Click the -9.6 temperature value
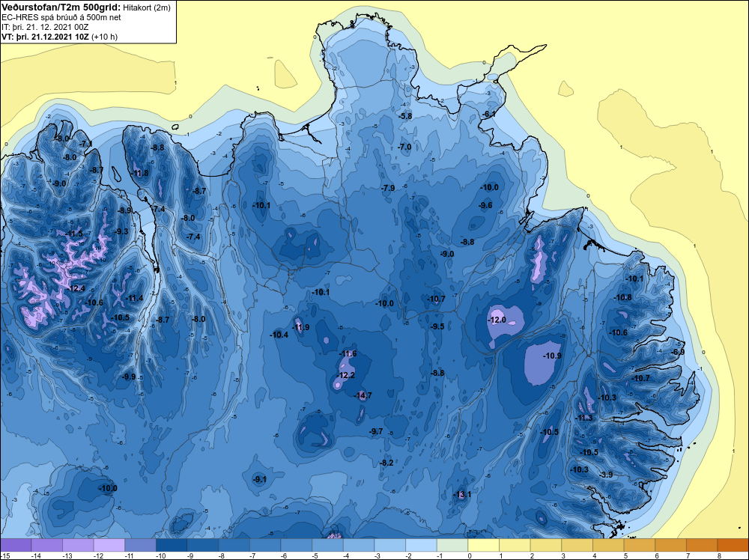 point(486,205)
